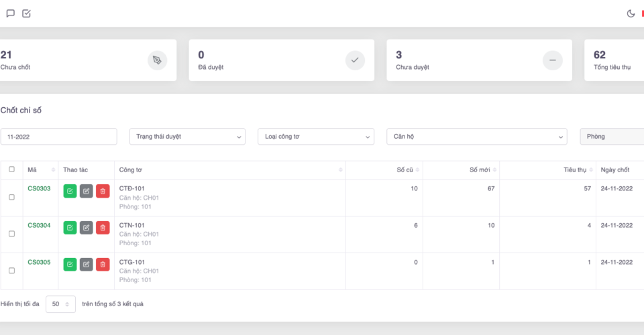Viewport: 644px width, 335px height.
Task: Open the Trạng thái duyệt dropdown
Action: pos(187,137)
